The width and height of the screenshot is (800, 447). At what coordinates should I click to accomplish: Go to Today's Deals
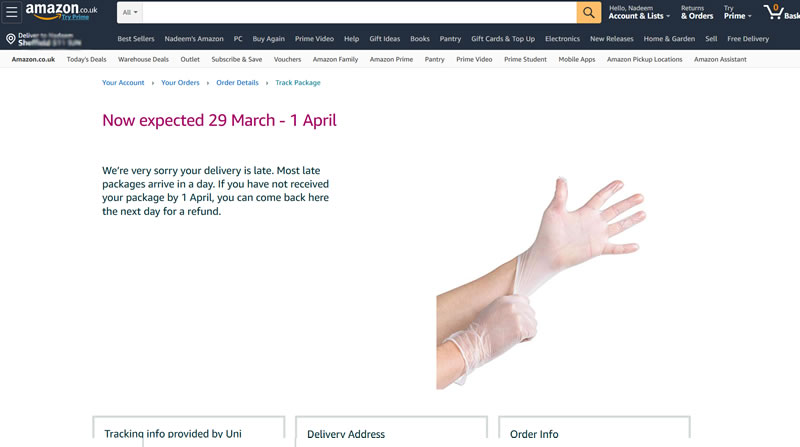86,59
